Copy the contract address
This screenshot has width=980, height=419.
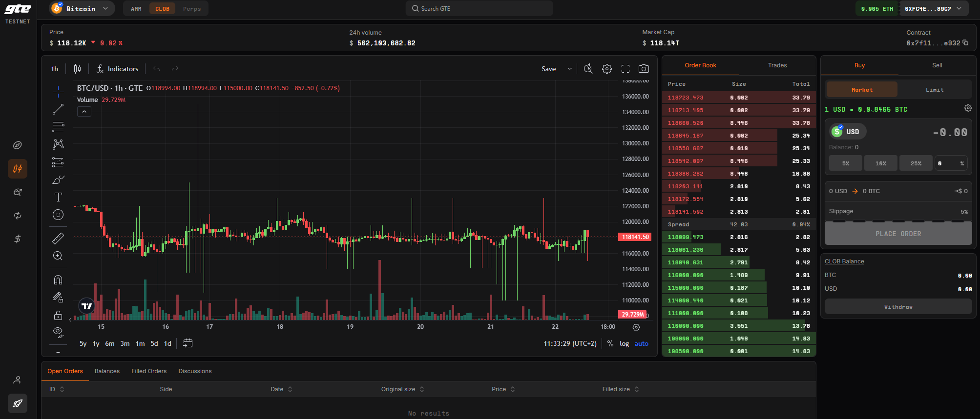coord(965,43)
